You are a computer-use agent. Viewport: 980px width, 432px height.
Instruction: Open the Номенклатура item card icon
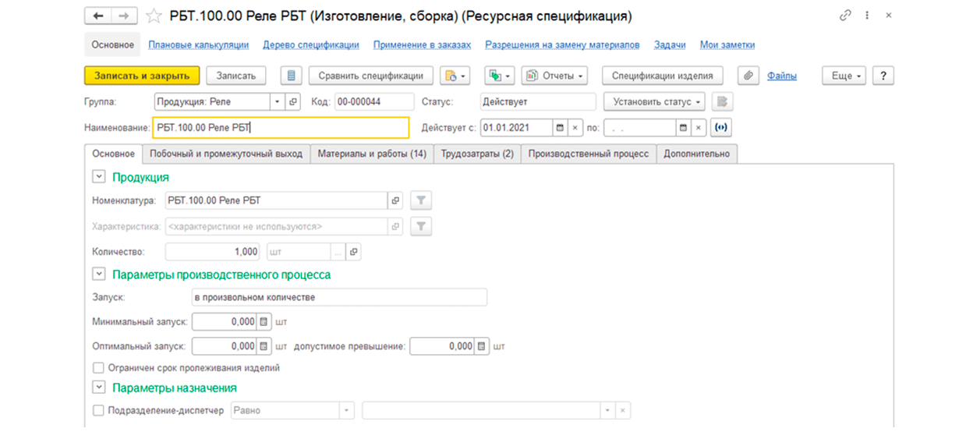coord(395,201)
